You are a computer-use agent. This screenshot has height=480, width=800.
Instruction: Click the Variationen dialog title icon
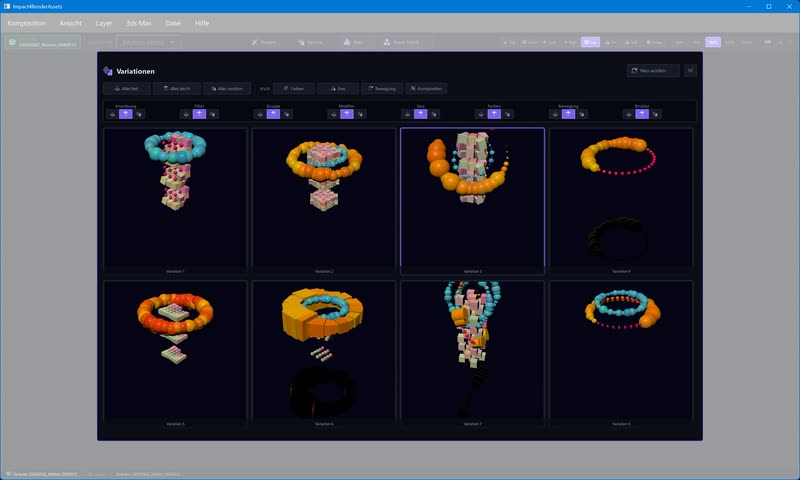point(108,71)
